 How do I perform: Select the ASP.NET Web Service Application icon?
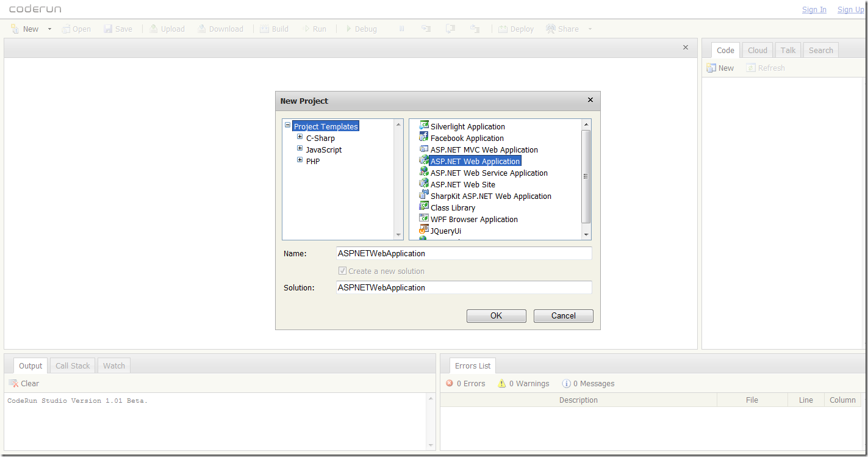pyautogui.click(x=424, y=171)
